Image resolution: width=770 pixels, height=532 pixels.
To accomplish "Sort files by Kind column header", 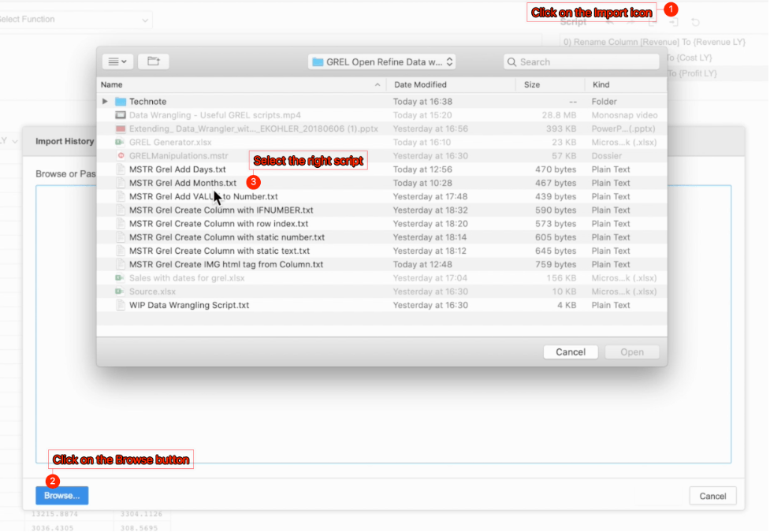I will (623, 84).
